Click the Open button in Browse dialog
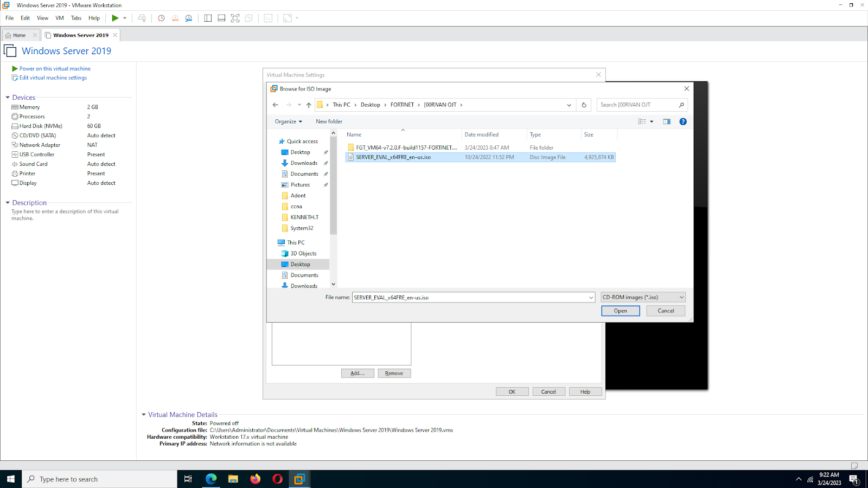868x488 pixels. [x=621, y=311]
